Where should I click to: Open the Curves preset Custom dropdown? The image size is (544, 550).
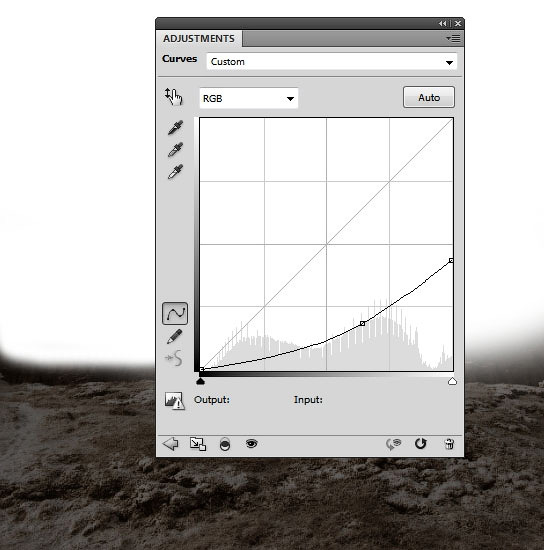[x=332, y=62]
